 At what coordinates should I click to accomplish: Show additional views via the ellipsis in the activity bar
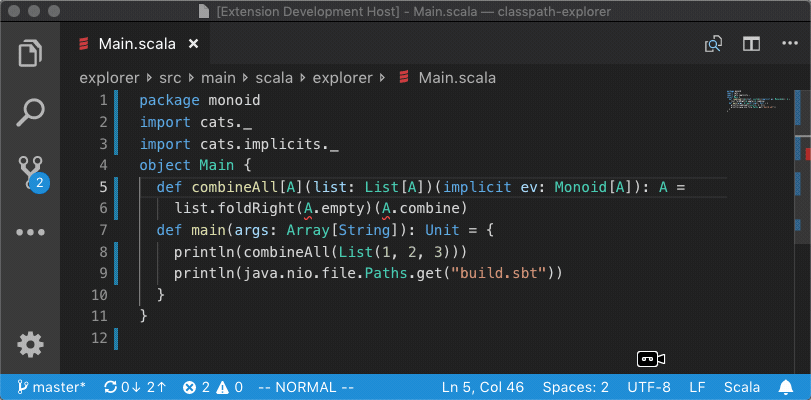(x=31, y=232)
